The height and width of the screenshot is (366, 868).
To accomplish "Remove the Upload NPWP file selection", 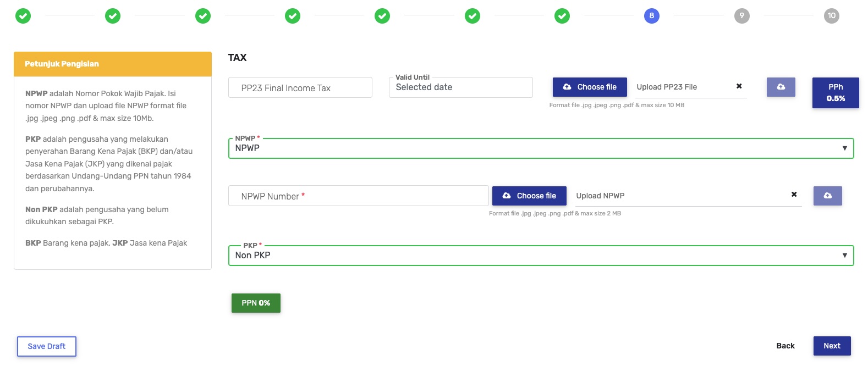I will pos(794,195).
